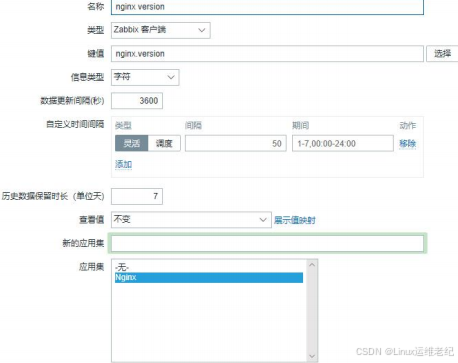Click the 键值 field containing nginx.version
The image size is (458, 363).
pos(267,54)
